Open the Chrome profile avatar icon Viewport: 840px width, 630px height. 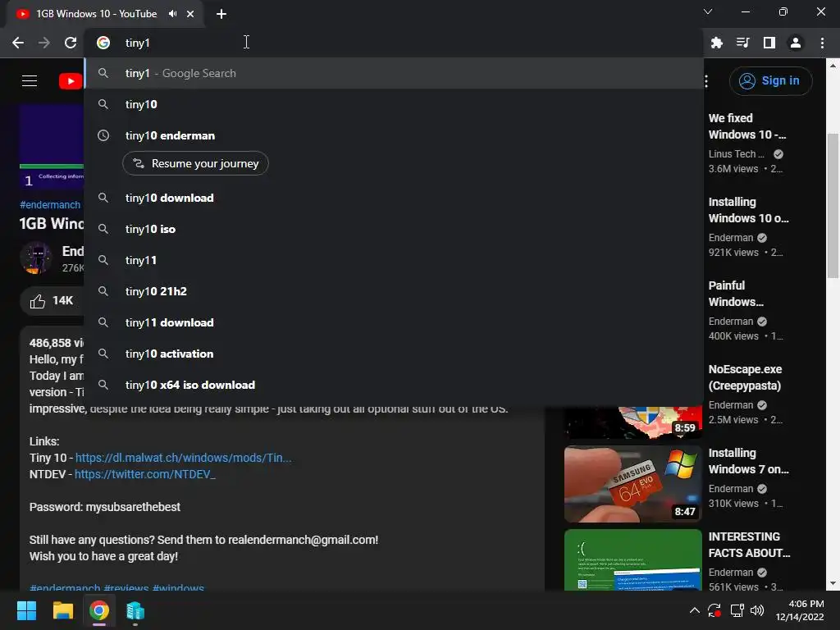pyautogui.click(x=796, y=43)
